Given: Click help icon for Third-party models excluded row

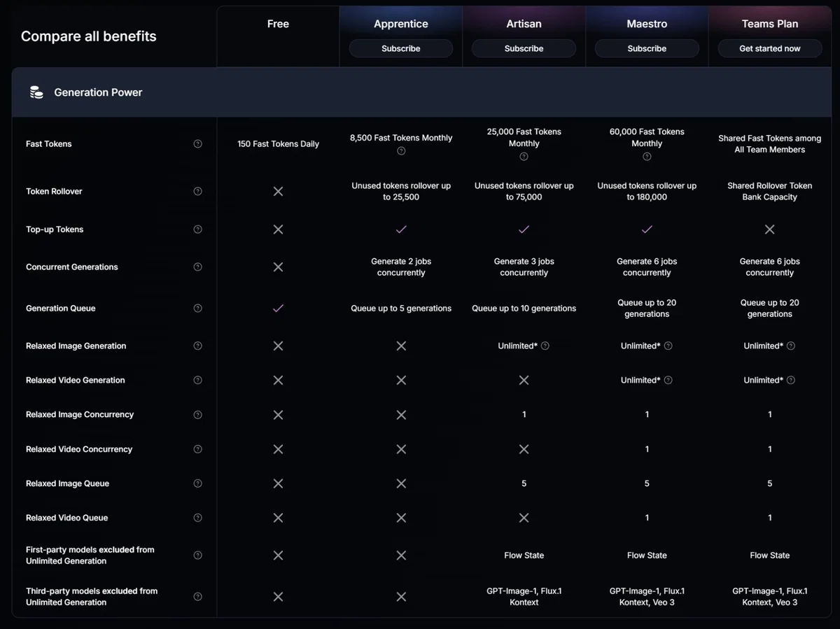Looking at the screenshot, I should 197,597.
